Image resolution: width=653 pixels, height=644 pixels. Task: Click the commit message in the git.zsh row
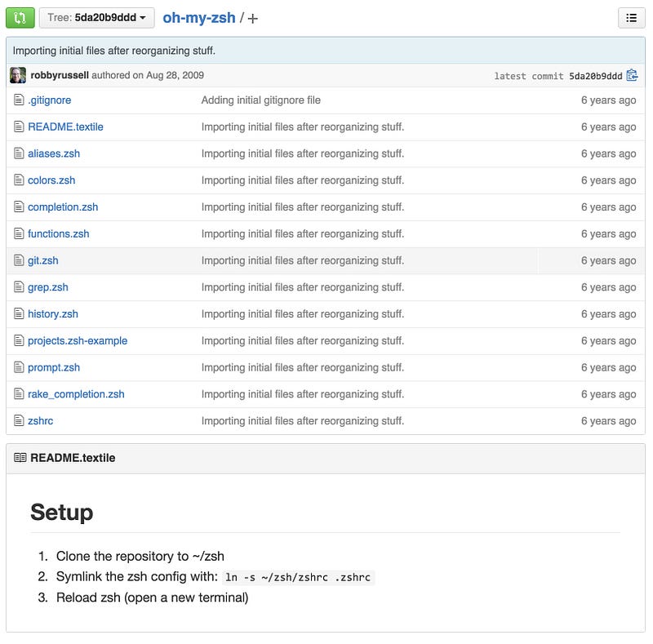303,260
